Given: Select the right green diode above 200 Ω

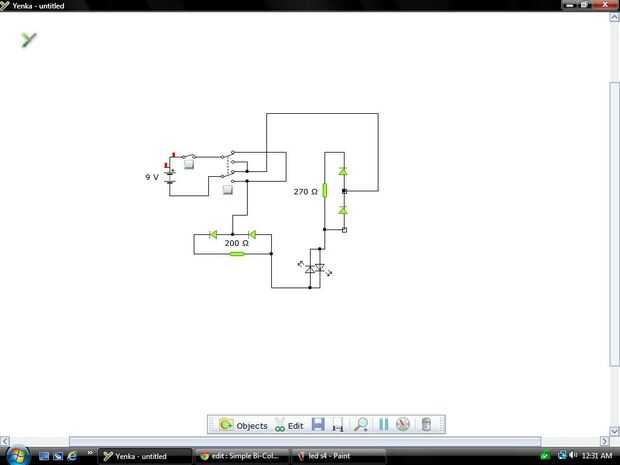Looking at the screenshot, I should tap(252, 234).
